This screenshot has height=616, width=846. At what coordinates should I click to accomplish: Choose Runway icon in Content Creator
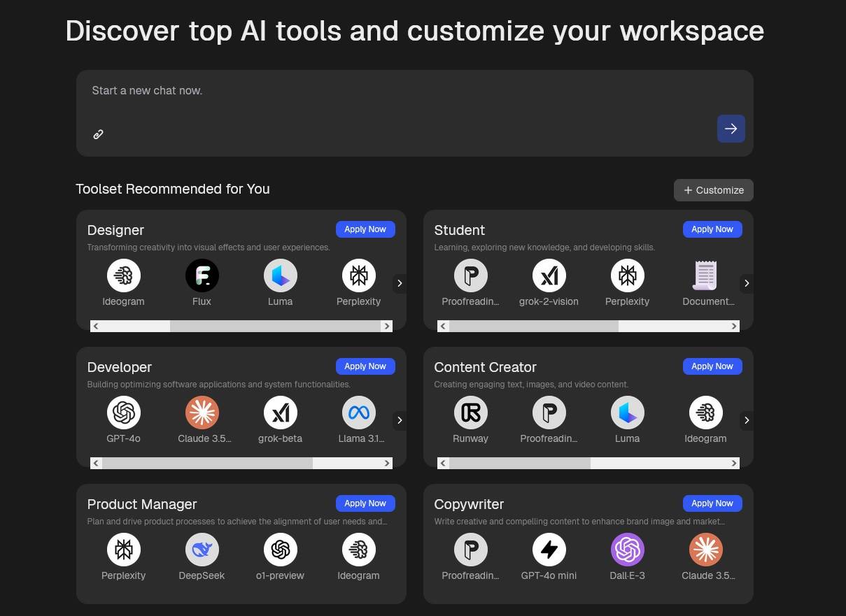click(470, 413)
